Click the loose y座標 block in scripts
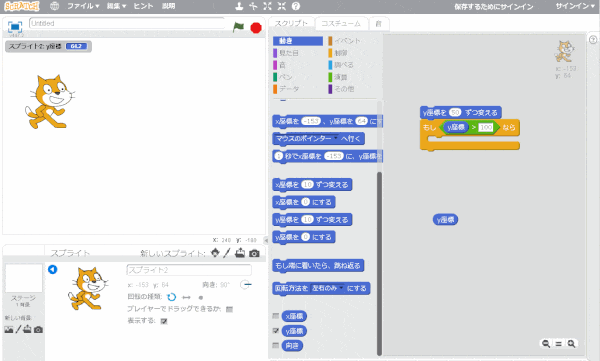 pyautogui.click(x=445, y=219)
